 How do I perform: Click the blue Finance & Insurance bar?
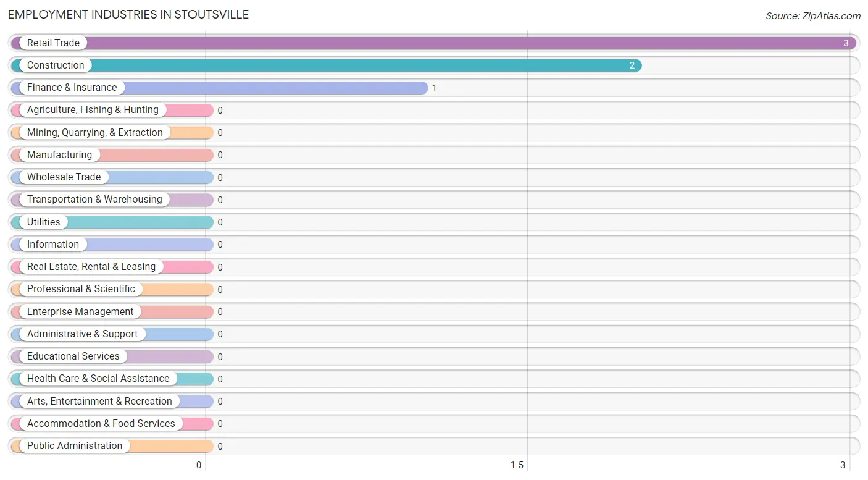[219, 88]
